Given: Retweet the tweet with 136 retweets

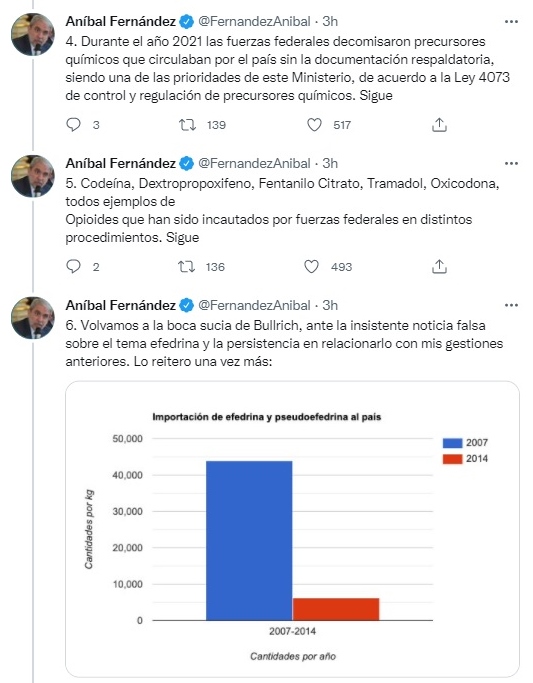Looking at the screenshot, I should pos(186,267).
